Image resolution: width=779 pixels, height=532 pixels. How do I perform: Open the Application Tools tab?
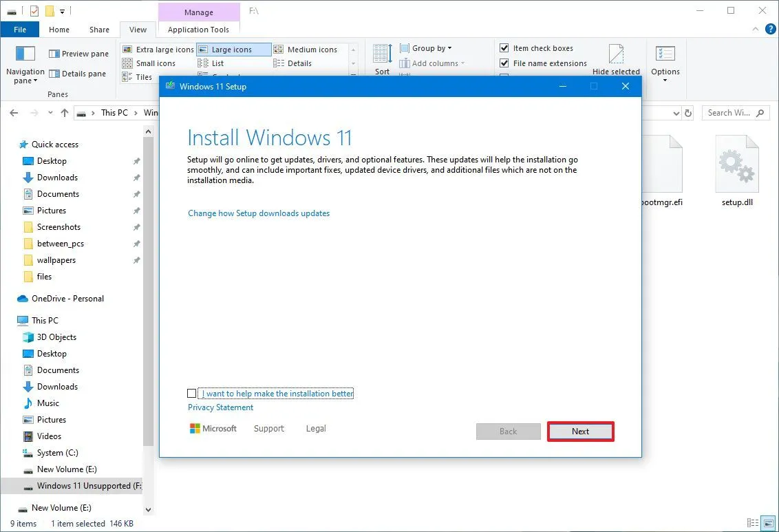[198, 30]
